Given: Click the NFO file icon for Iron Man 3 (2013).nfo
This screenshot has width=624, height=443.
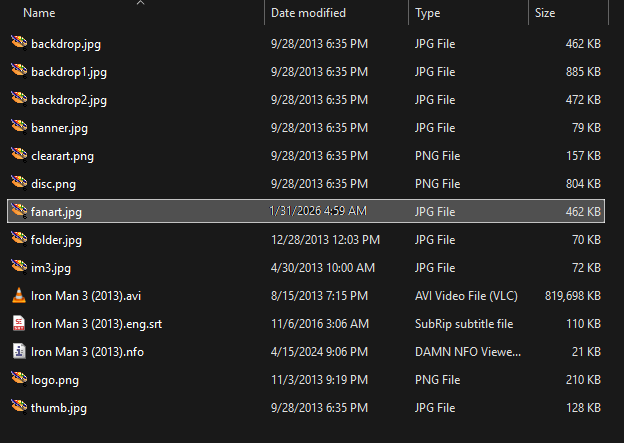Looking at the screenshot, I should point(19,351).
